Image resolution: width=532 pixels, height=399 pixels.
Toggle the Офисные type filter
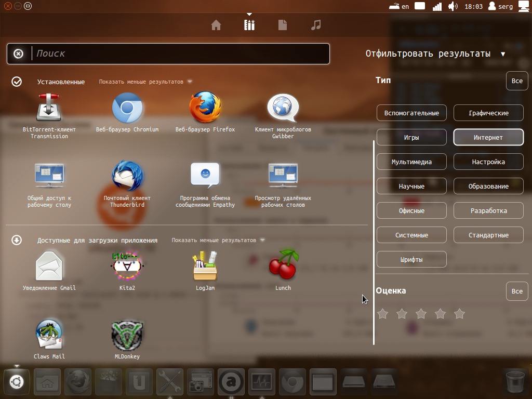[x=411, y=211]
